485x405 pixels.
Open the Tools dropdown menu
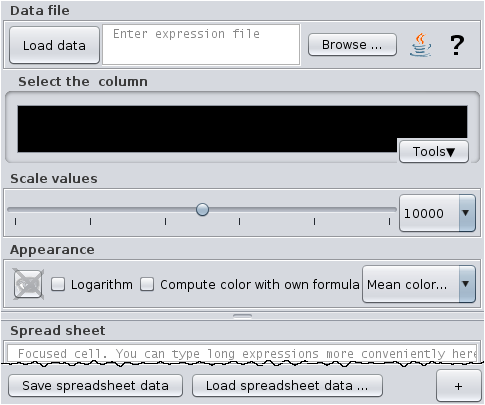[x=434, y=152]
